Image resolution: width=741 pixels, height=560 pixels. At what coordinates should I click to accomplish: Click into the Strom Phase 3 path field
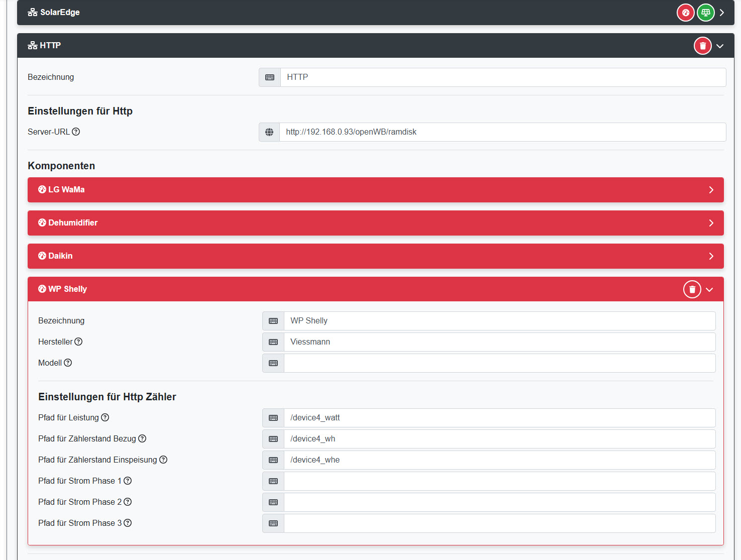[x=499, y=523]
